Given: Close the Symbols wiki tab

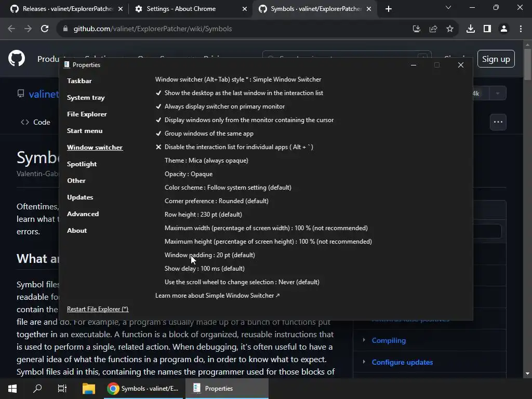Looking at the screenshot, I should 369,9.
